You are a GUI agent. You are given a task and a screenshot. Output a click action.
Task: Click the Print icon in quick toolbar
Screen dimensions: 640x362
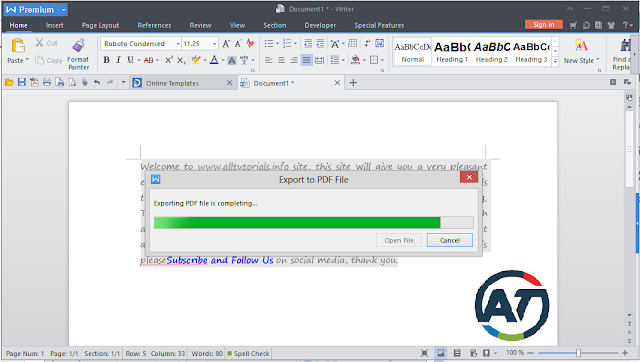47,82
